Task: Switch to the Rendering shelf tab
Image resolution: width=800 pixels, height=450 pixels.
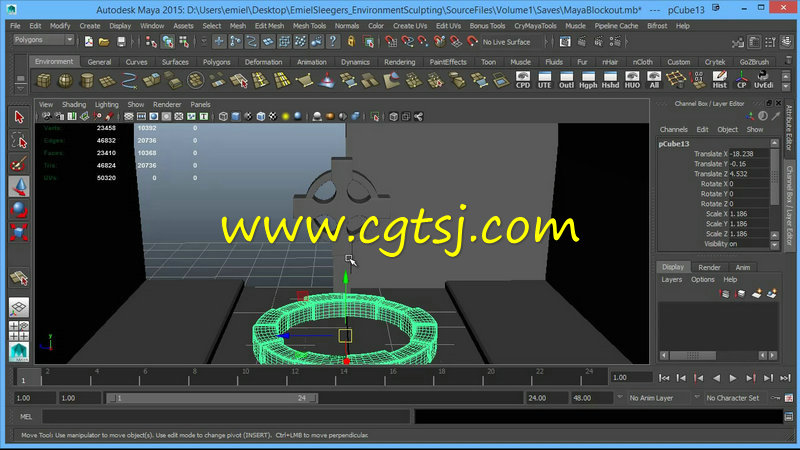Action: tap(399, 62)
